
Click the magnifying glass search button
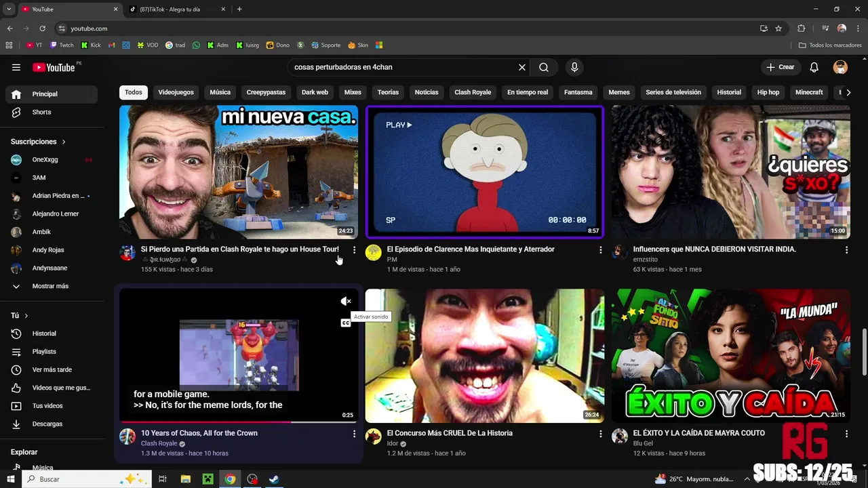544,67
